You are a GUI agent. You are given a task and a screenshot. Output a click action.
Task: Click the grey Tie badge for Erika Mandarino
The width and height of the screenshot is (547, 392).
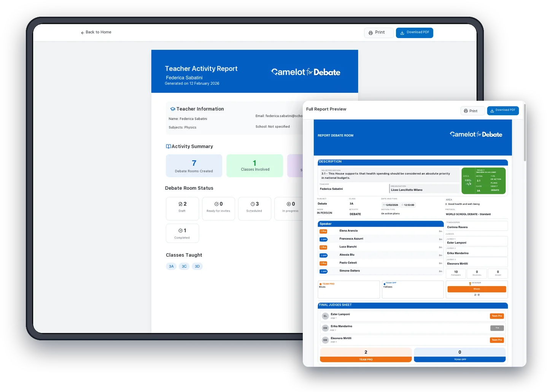(x=497, y=328)
